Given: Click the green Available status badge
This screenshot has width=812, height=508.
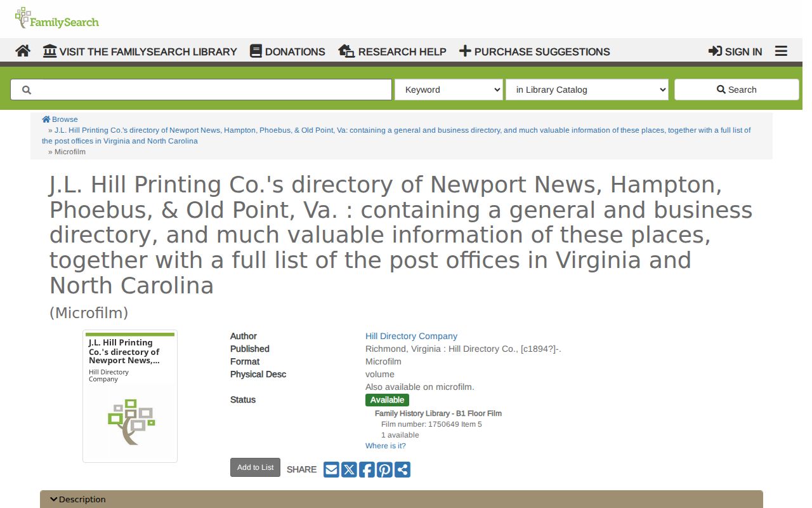Looking at the screenshot, I should (x=387, y=400).
